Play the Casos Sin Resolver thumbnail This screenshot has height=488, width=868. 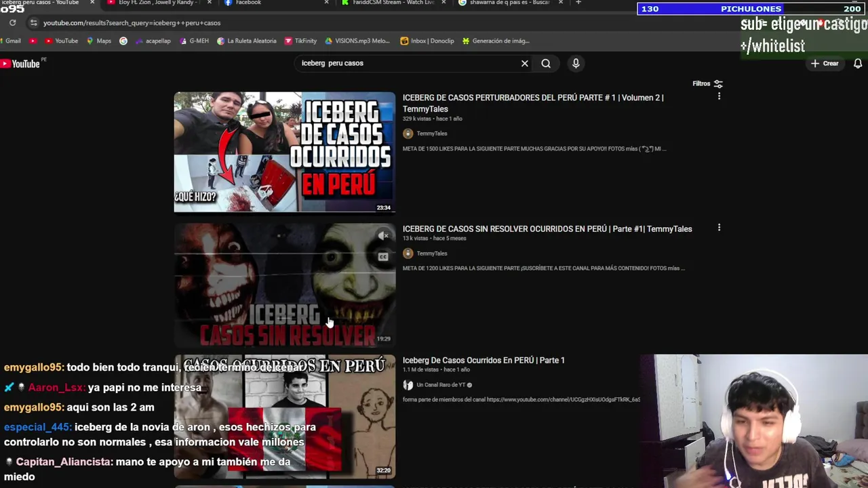point(284,285)
